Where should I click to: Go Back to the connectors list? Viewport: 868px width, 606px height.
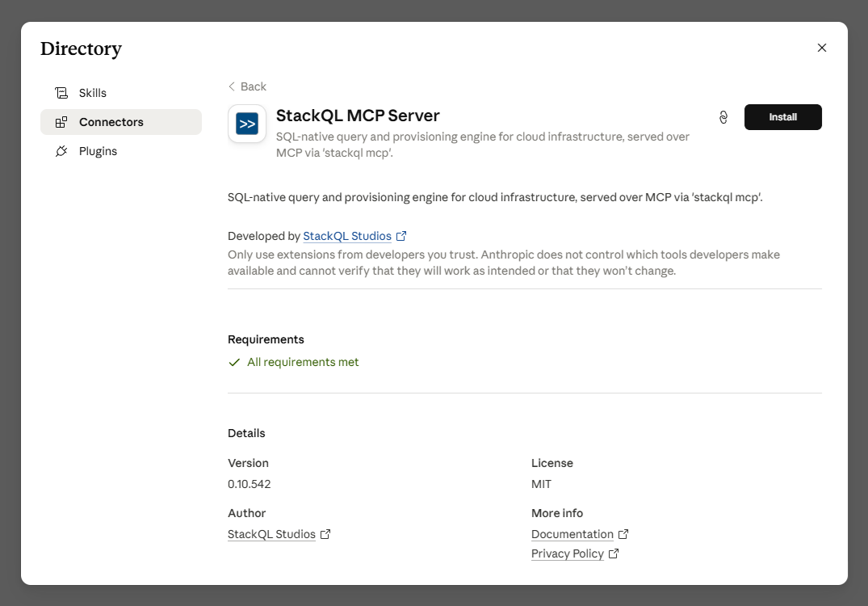(247, 86)
